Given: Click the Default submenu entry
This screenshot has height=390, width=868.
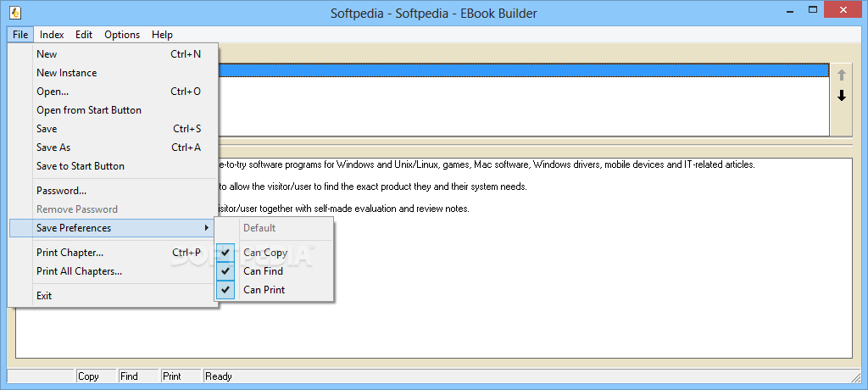Looking at the screenshot, I should click(275, 228).
